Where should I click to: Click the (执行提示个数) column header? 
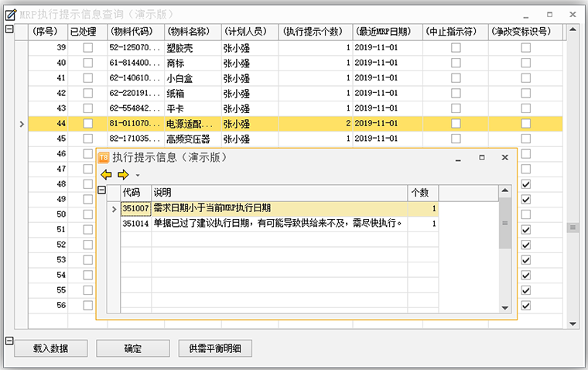click(316, 32)
